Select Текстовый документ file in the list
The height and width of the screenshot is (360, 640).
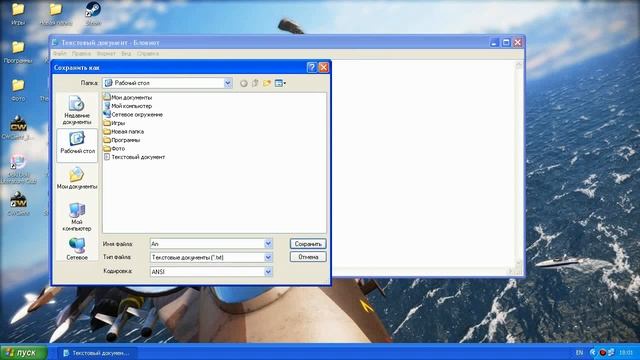coord(134,157)
